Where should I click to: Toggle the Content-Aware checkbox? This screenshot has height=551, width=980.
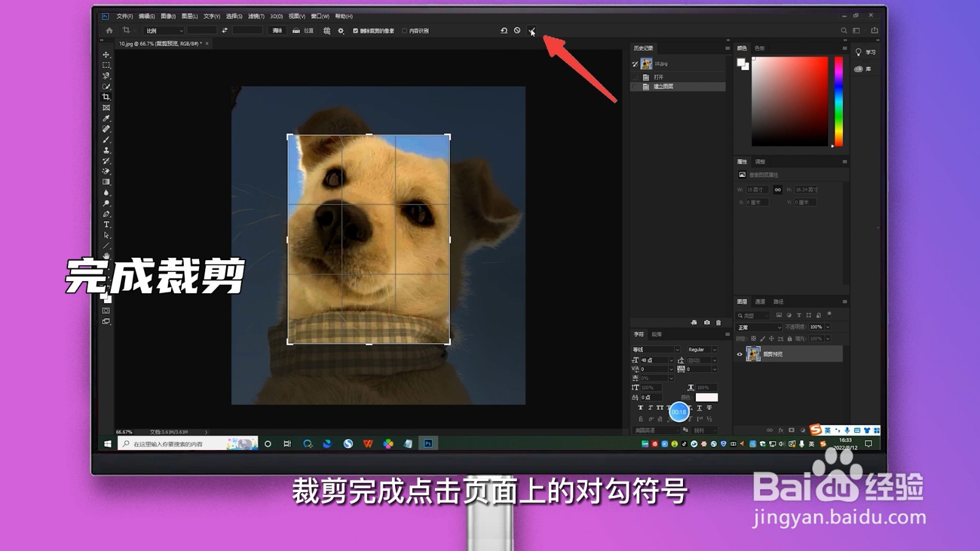pyautogui.click(x=404, y=31)
